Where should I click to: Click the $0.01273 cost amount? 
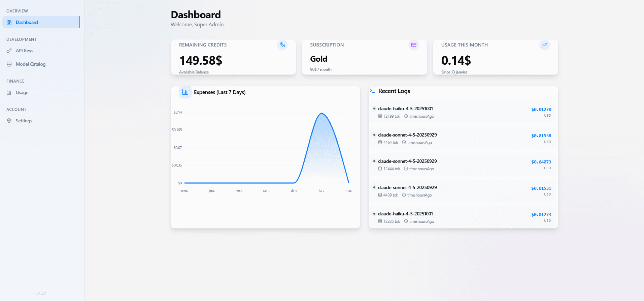pos(541,215)
